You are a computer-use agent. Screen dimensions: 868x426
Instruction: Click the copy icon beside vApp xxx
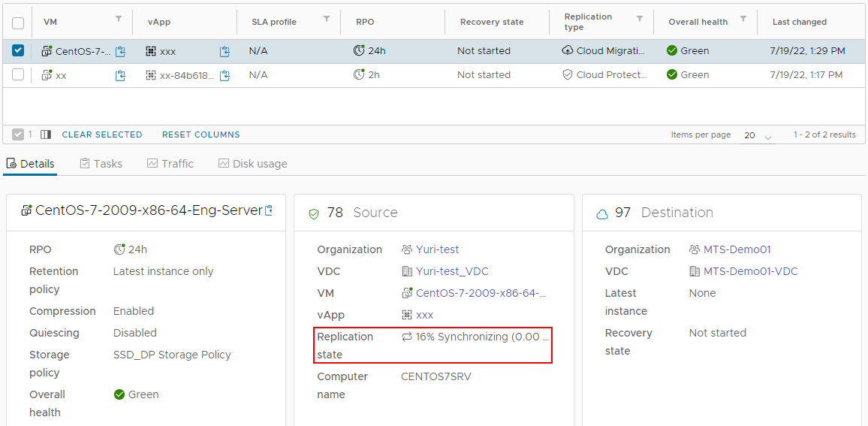pos(225,51)
